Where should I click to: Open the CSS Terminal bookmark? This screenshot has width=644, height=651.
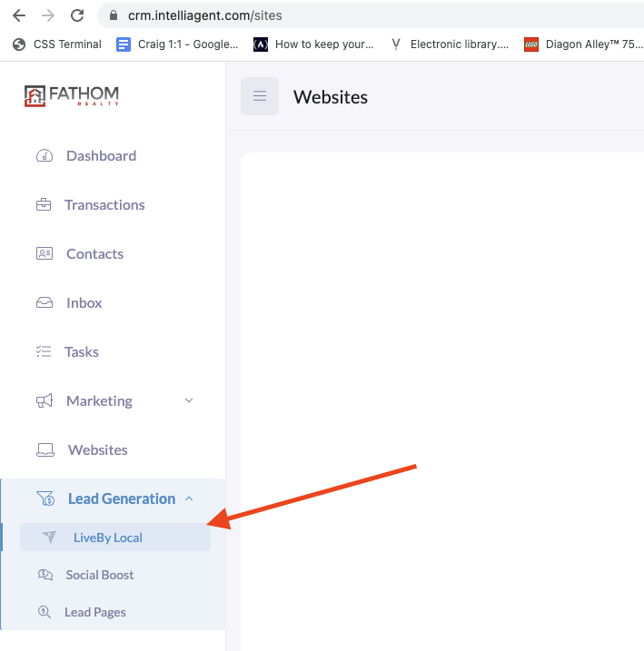pyautogui.click(x=57, y=44)
